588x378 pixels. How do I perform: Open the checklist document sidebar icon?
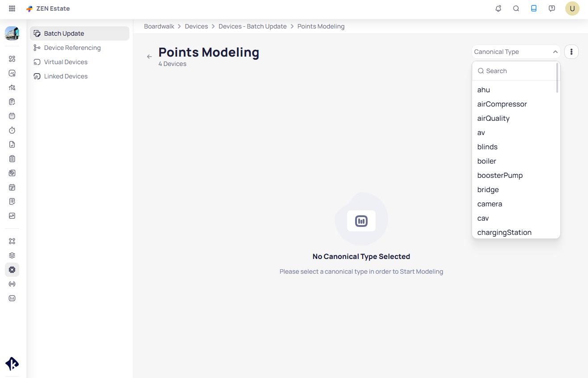click(12, 102)
